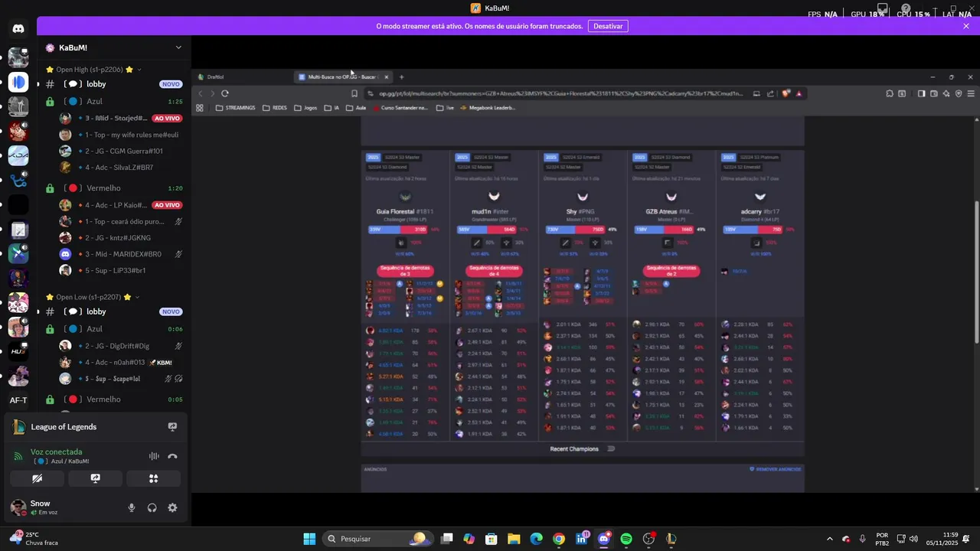
Task: Dismiss the streamer mode banner
Action: [x=966, y=26]
